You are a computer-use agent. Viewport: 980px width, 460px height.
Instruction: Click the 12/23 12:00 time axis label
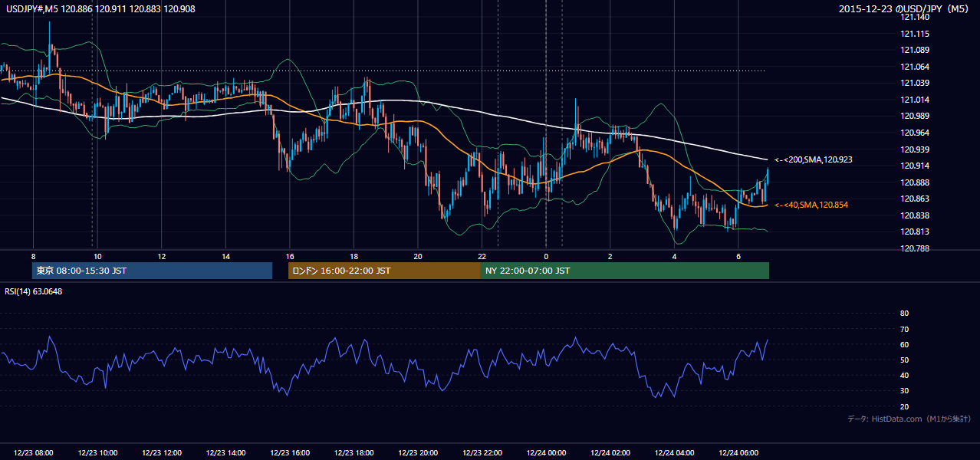pyautogui.click(x=162, y=453)
